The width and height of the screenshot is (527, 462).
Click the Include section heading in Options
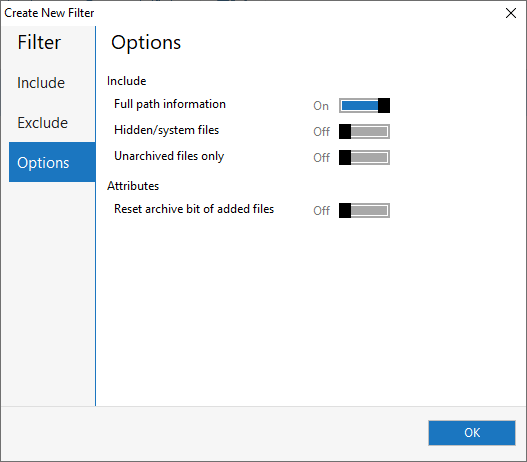pyautogui.click(x=126, y=81)
